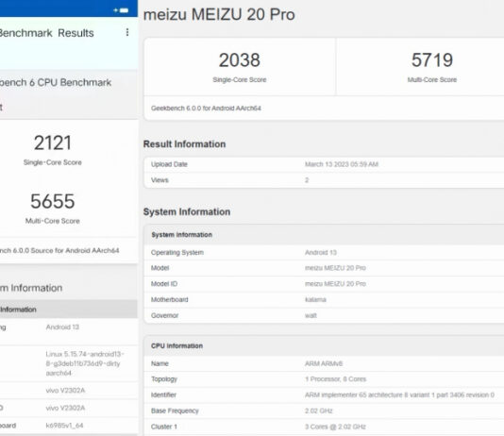504x436 pixels.
Task: Click the battery icon in status bar
Action: (124, 10)
